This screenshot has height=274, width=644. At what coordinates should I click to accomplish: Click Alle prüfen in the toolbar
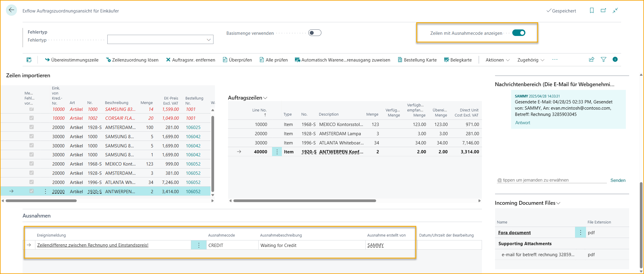pos(274,60)
